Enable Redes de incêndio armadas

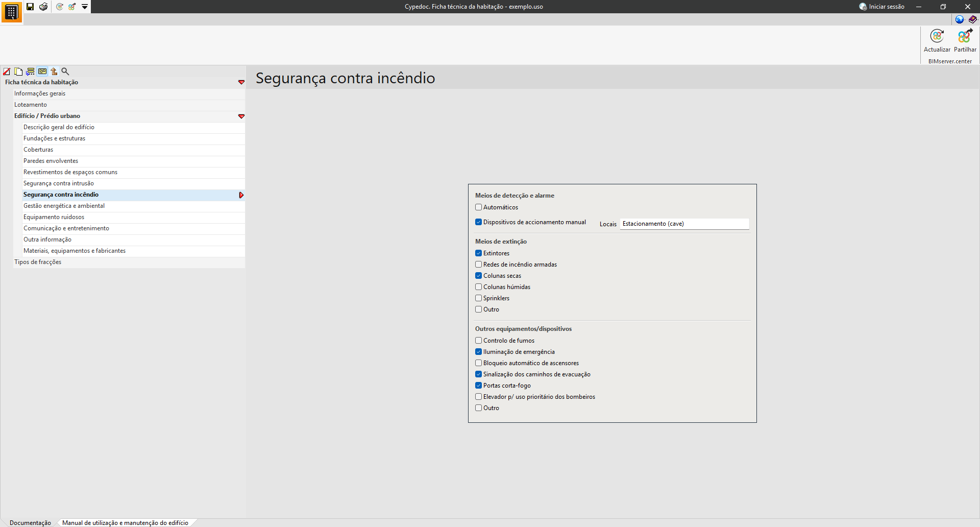pos(479,265)
